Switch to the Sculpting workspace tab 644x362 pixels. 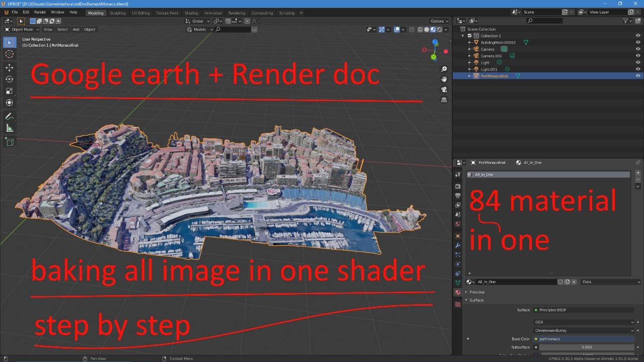point(118,13)
